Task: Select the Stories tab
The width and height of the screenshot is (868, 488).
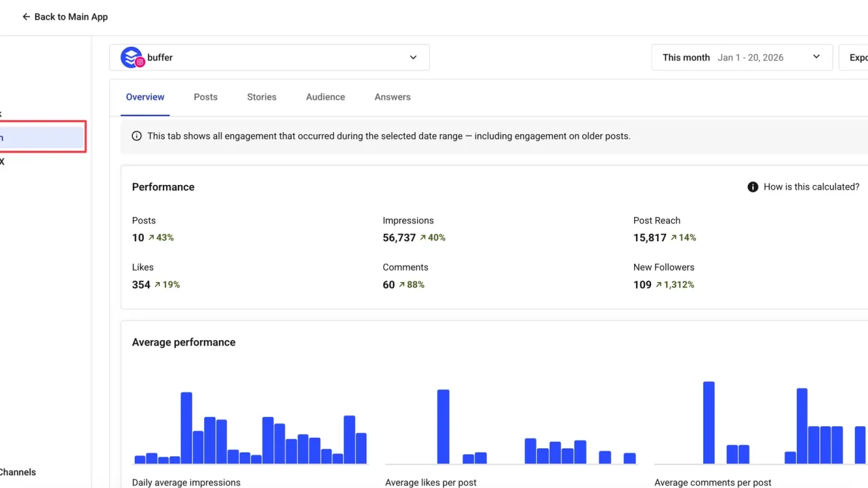Action: click(x=261, y=97)
